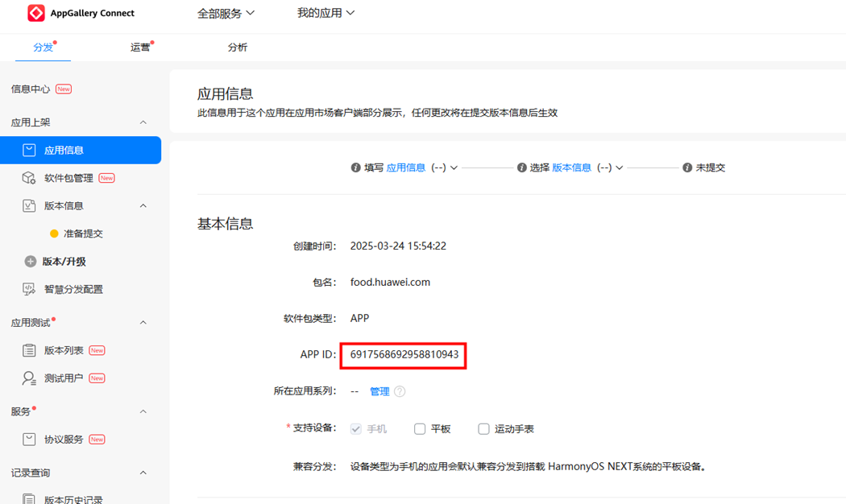Image resolution: width=846 pixels, height=504 pixels.
Task: Click the package name food.huawei.com
Action: click(x=390, y=282)
